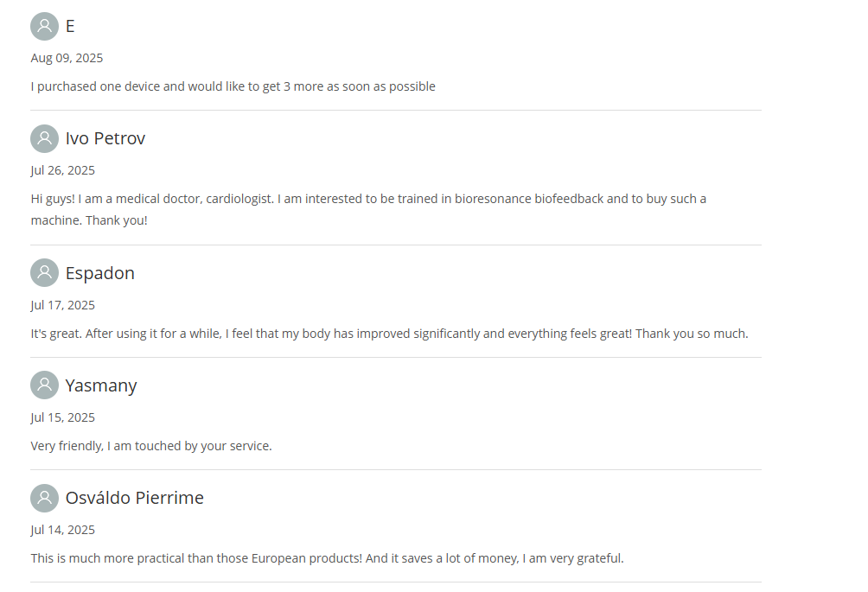Screen dimensions: 868x592
Task: Click the Jul 26, 2025 review date
Action: (63, 170)
